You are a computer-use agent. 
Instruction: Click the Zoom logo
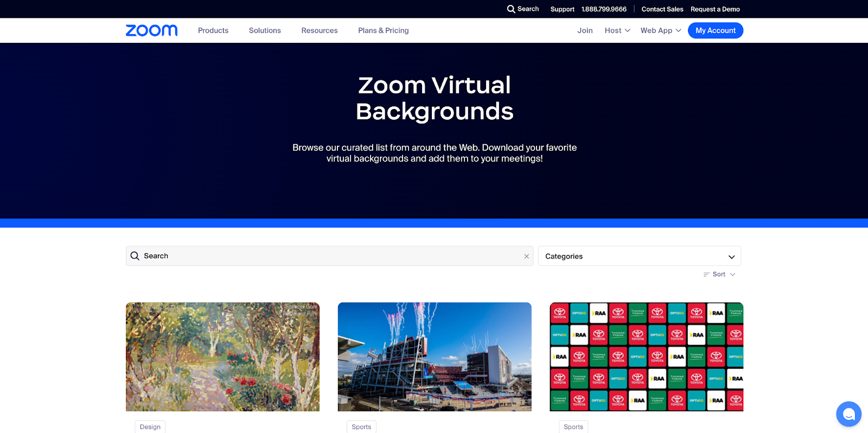(x=151, y=30)
